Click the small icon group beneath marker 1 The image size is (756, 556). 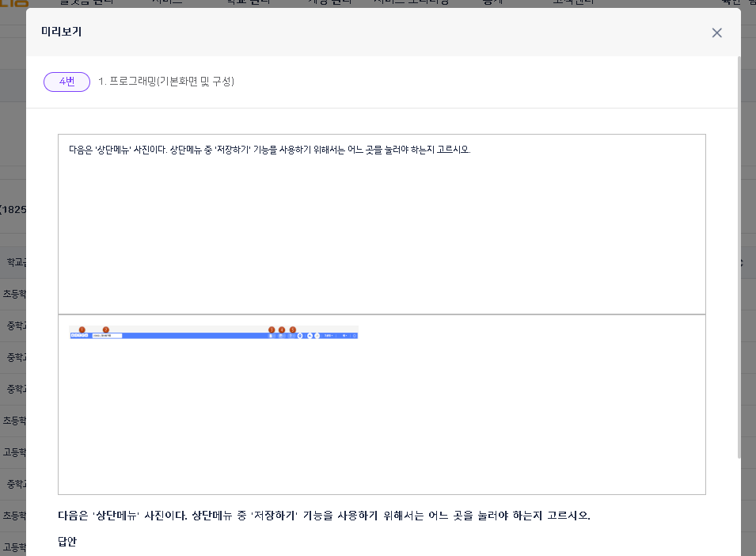coord(79,337)
